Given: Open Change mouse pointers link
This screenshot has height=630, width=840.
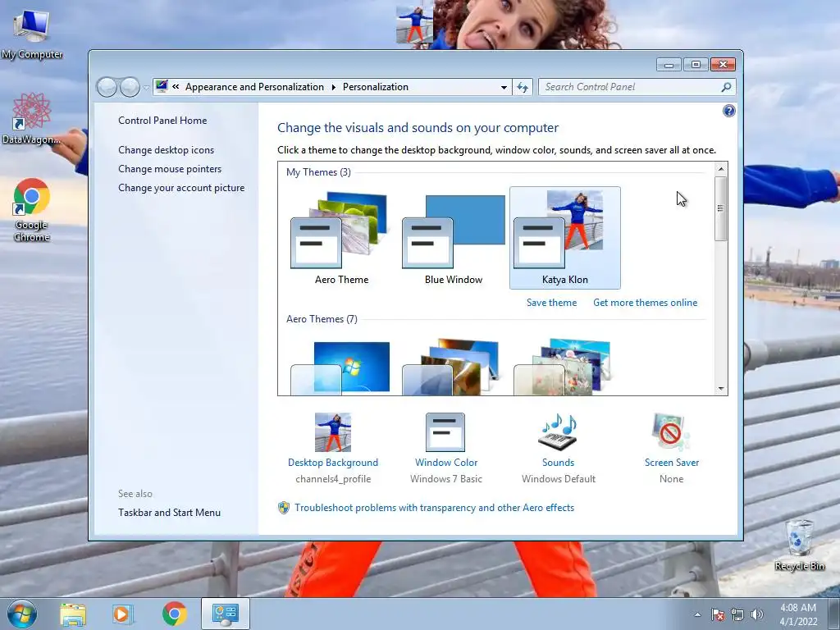Looking at the screenshot, I should pyautogui.click(x=170, y=169).
